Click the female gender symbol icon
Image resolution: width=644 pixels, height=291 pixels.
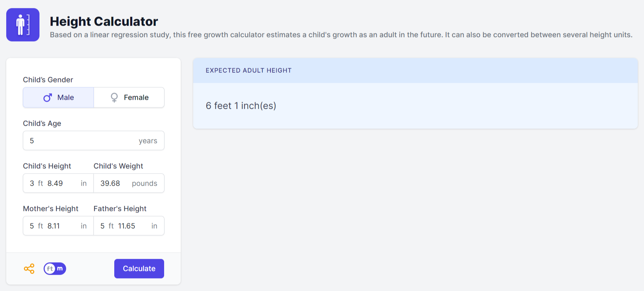tap(114, 97)
